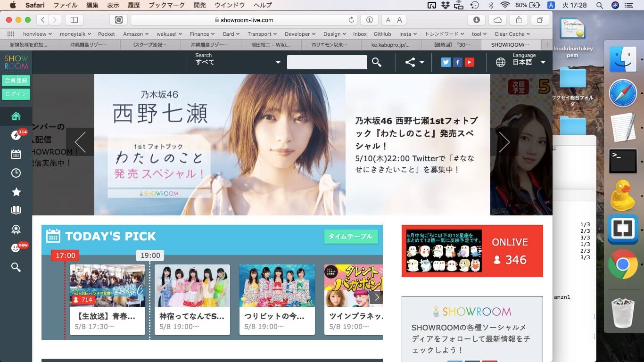The width and height of the screenshot is (644, 362).
Task: Click the ログイン button
Action: [x=16, y=94]
